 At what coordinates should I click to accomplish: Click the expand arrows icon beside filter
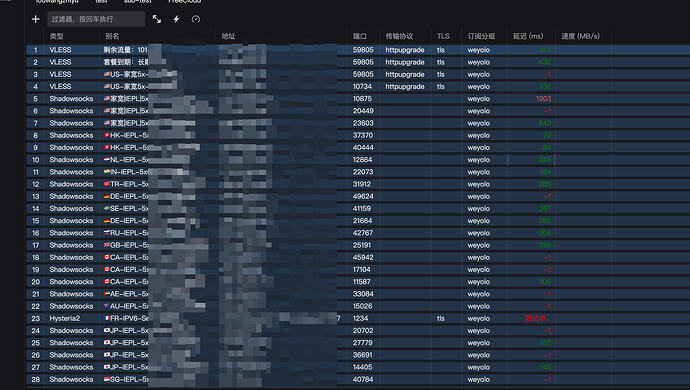157,19
